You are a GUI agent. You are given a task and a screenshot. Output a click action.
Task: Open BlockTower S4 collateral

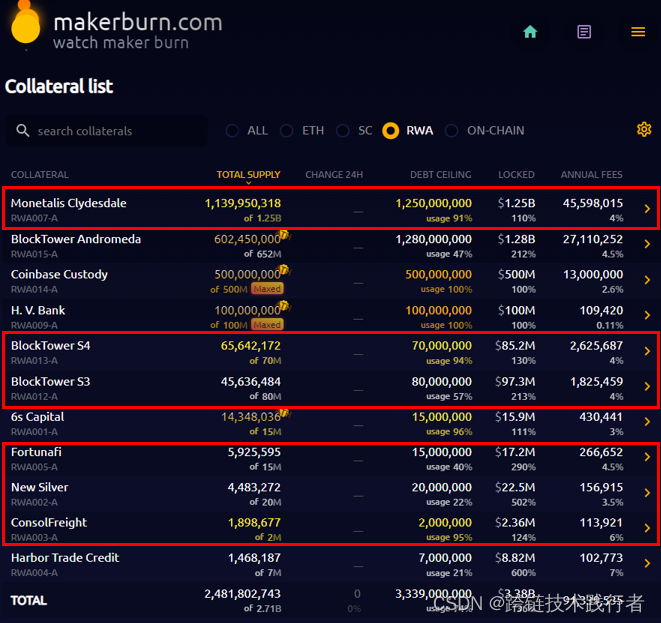click(51, 346)
